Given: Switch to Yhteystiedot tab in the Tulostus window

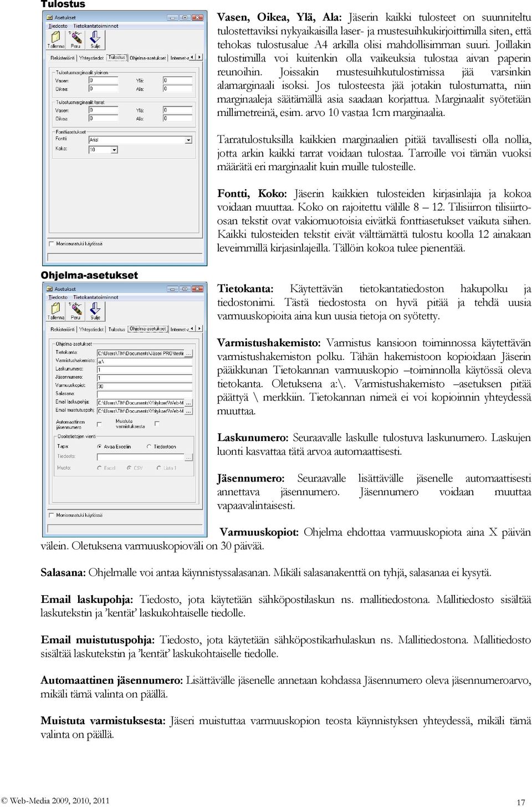Looking at the screenshot, I should [91, 58].
